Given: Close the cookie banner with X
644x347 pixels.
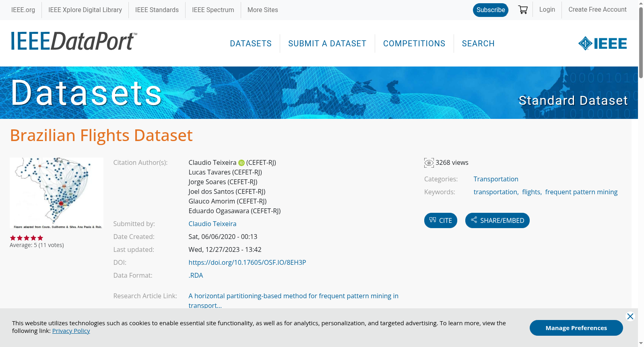Looking at the screenshot, I should click(x=630, y=316).
